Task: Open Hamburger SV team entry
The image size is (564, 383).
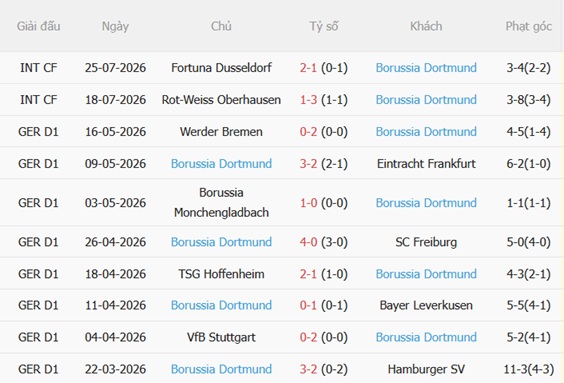Action: (426, 369)
